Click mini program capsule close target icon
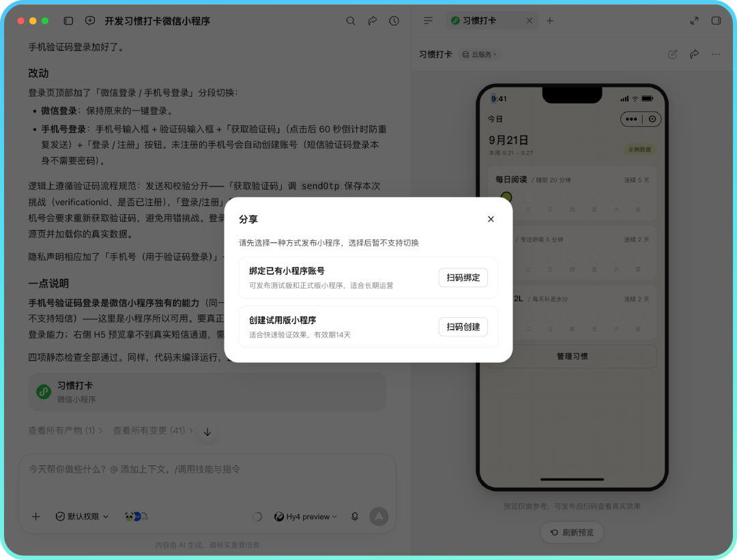This screenshot has width=737, height=560. point(652,119)
